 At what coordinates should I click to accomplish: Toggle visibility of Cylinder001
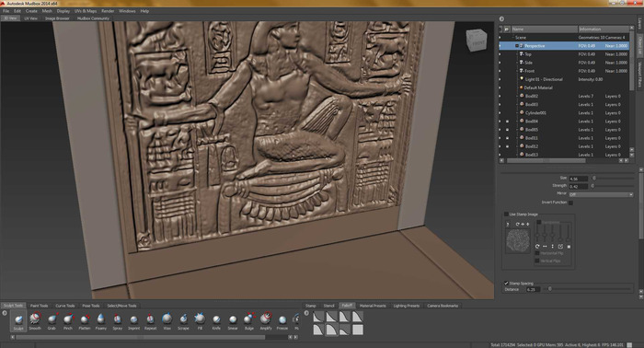pos(500,112)
